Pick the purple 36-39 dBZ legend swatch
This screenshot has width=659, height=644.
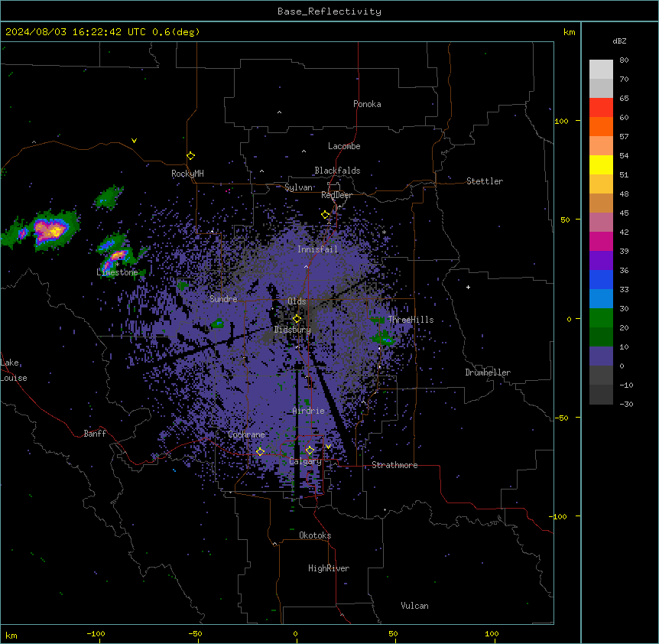(x=601, y=260)
